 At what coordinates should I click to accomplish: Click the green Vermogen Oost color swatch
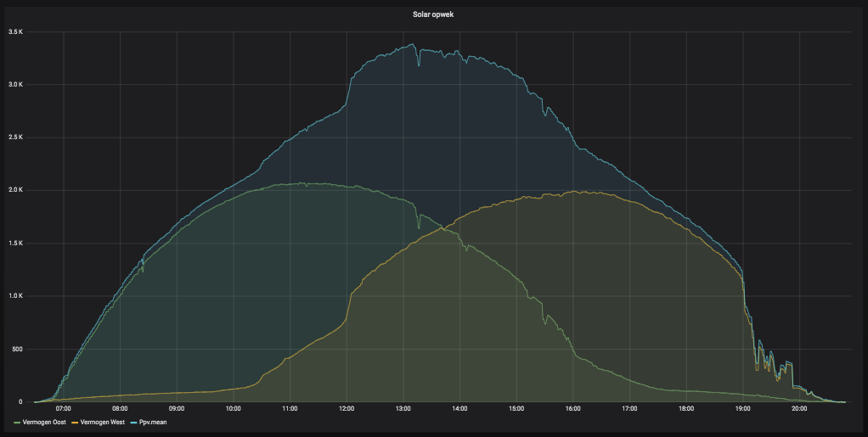coord(17,423)
